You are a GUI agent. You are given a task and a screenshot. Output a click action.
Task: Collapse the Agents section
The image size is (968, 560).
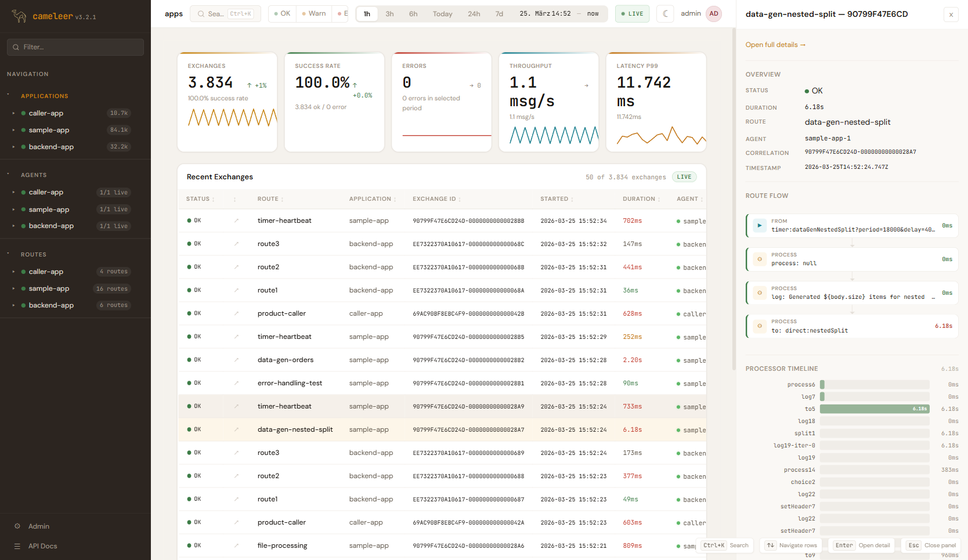8,174
